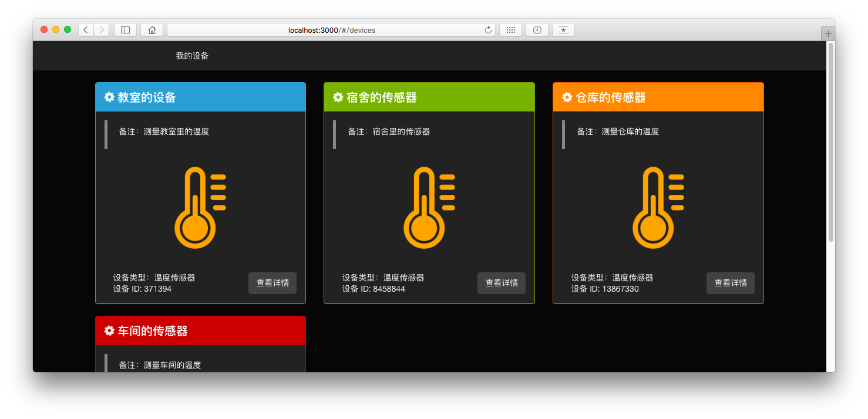Click the gear icon on 仓库的传感器 card
868x419 pixels.
pos(567,97)
